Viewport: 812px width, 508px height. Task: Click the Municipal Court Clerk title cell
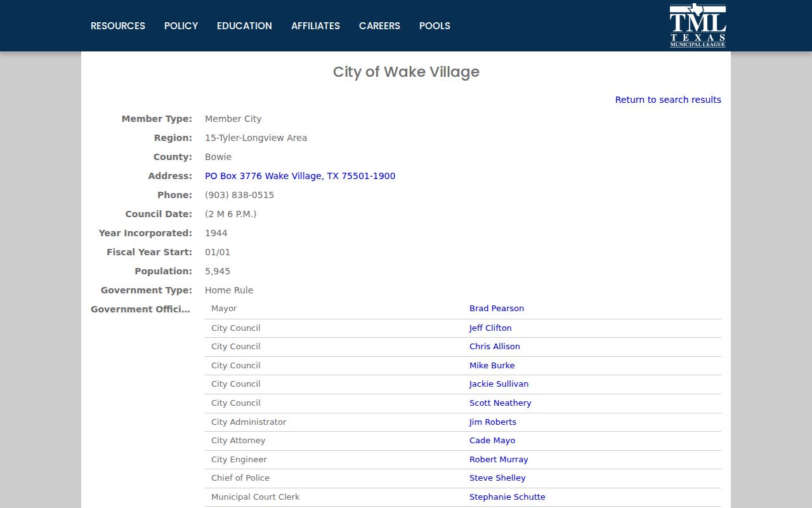(x=256, y=497)
